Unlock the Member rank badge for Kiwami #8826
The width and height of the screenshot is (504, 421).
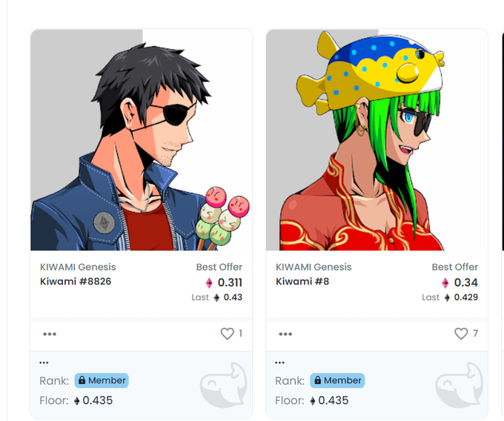tap(102, 380)
